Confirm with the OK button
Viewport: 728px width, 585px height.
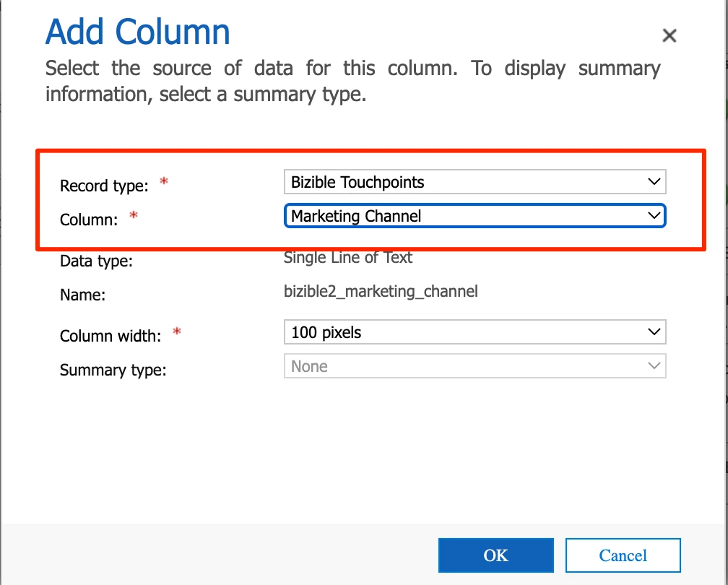coord(496,555)
